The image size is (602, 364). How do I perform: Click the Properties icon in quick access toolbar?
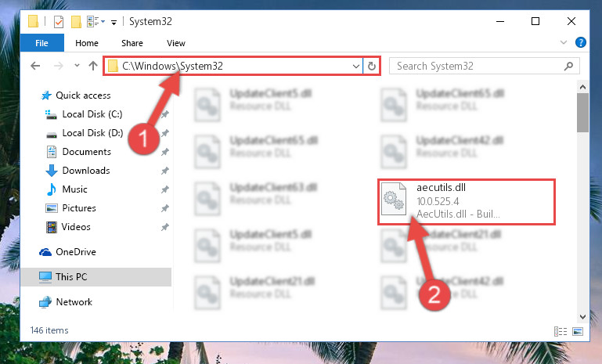[x=59, y=21]
